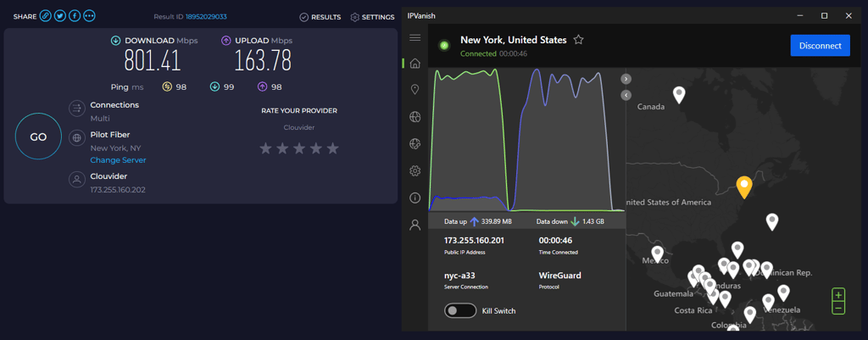Open IPVanish hamburger menu

point(415,37)
